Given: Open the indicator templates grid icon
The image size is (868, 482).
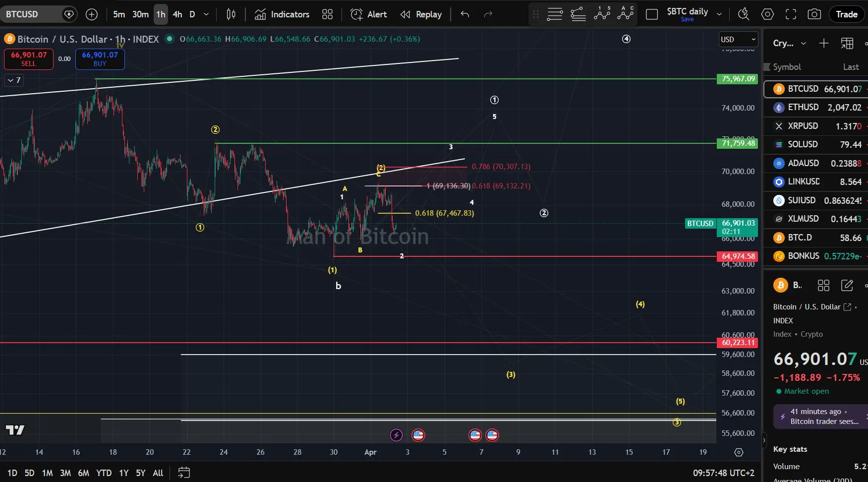Looking at the screenshot, I should coord(327,14).
